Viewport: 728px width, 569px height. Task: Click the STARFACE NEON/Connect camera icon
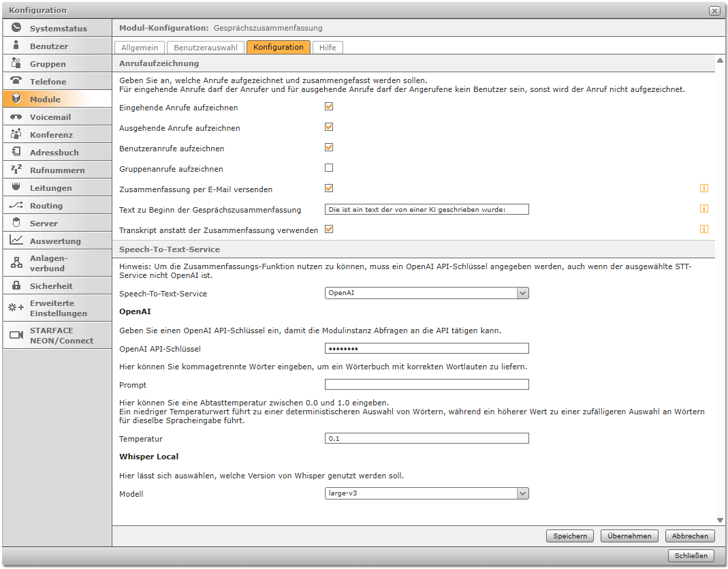click(x=16, y=335)
